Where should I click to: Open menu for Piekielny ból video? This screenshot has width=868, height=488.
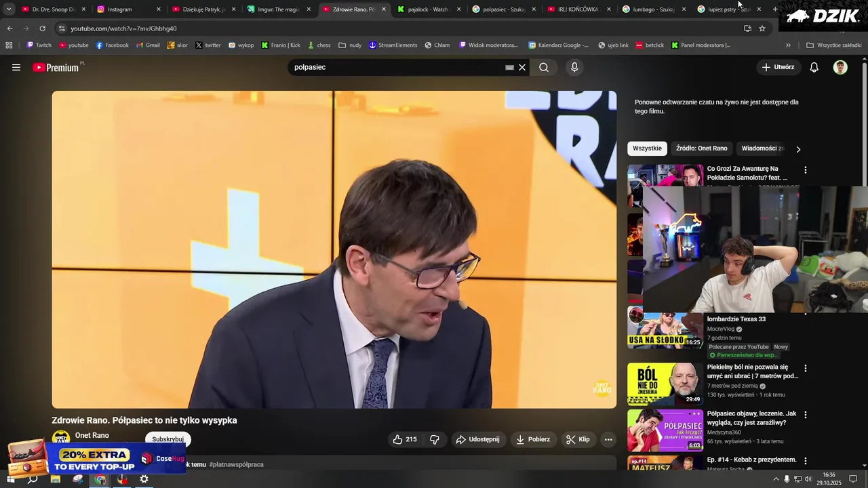pyautogui.click(x=806, y=369)
